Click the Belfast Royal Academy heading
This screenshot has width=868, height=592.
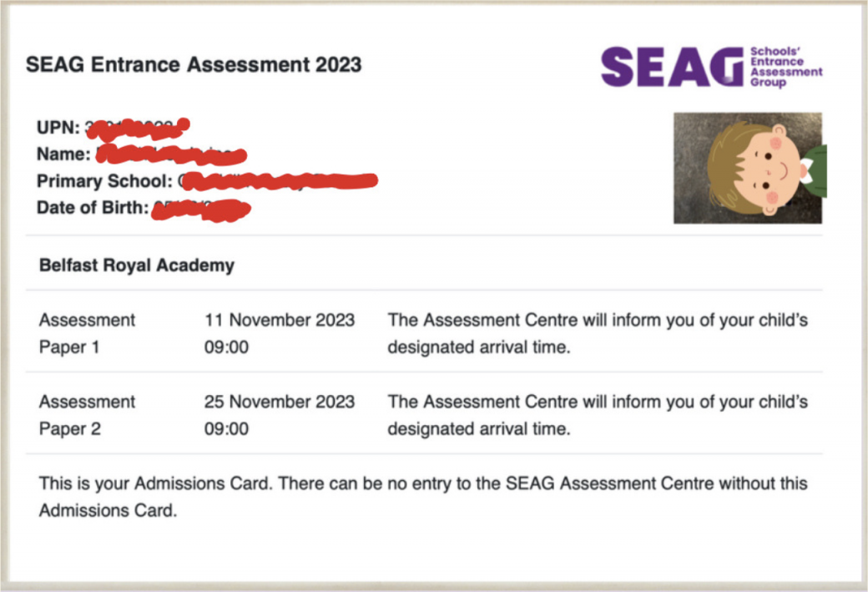137,266
